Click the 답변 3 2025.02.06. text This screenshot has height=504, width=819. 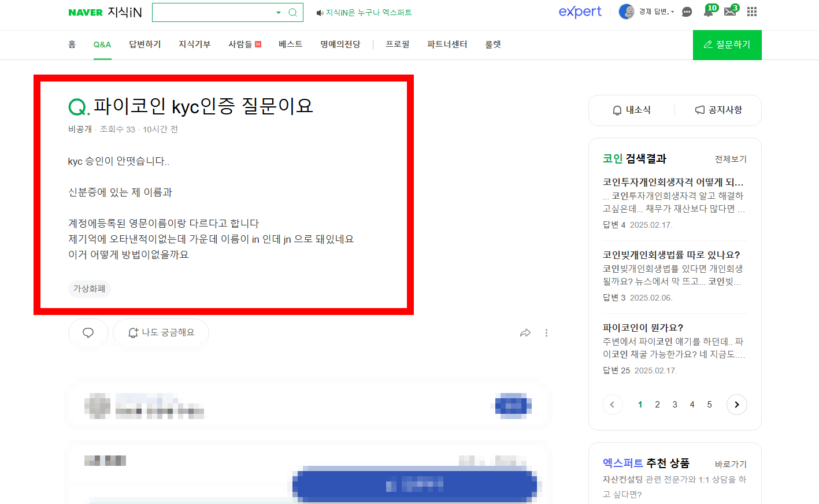638,298
